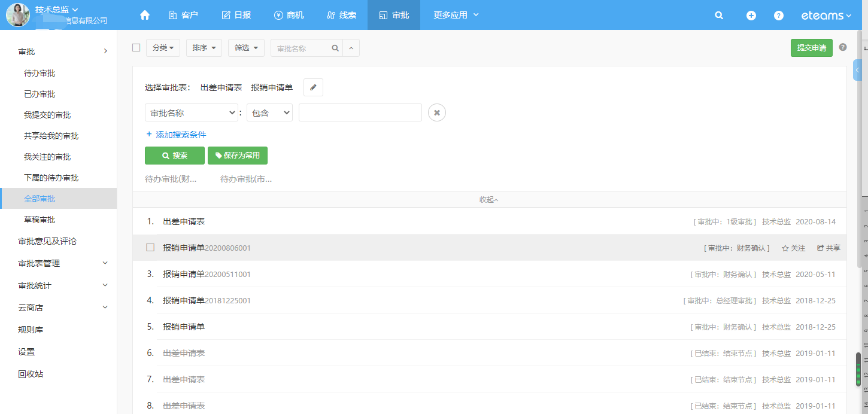Click the green 提交申请 button

pos(811,48)
